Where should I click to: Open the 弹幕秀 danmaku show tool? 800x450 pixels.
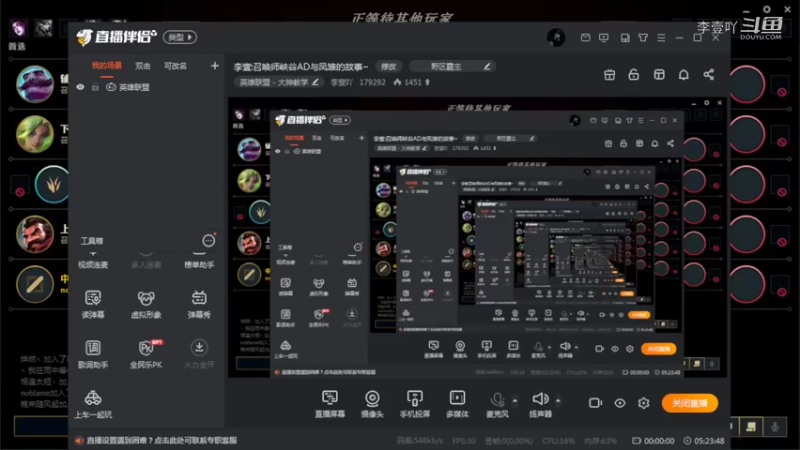click(x=199, y=304)
